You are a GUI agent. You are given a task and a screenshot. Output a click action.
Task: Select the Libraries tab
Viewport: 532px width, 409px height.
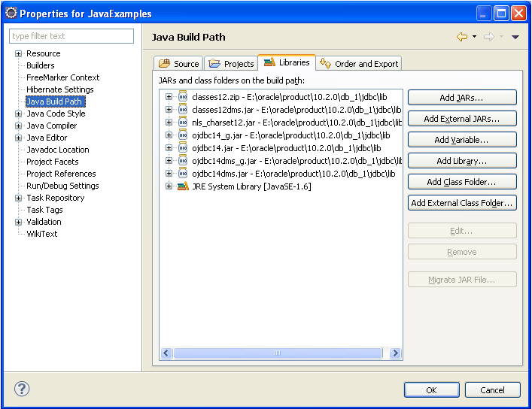(x=287, y=62)
